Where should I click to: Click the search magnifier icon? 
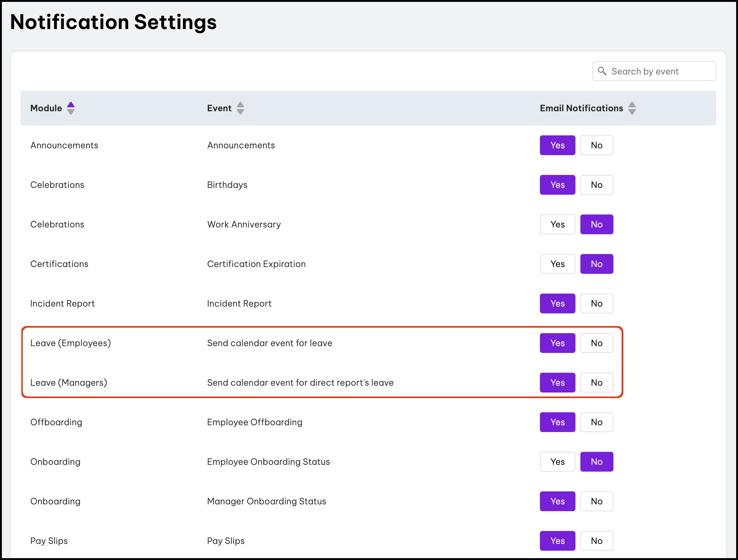click(602, 71)
